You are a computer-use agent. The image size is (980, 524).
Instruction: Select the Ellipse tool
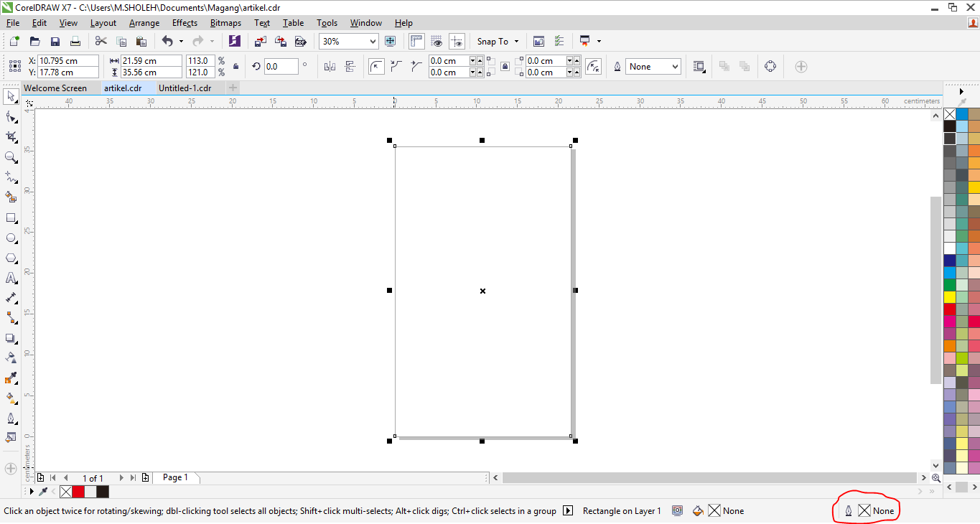(x=11, y=238)
